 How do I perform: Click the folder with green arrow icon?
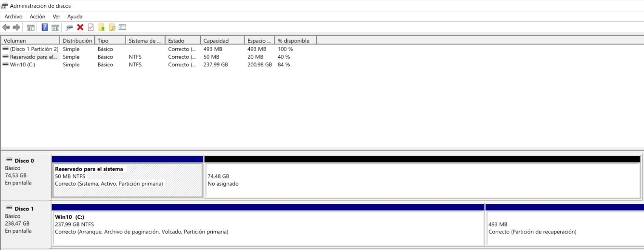(x=101, y=27)
